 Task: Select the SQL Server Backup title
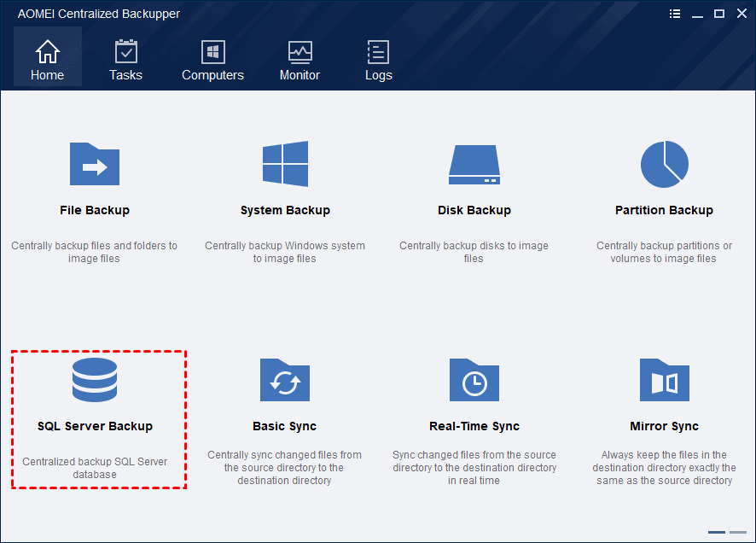point(95,426)
